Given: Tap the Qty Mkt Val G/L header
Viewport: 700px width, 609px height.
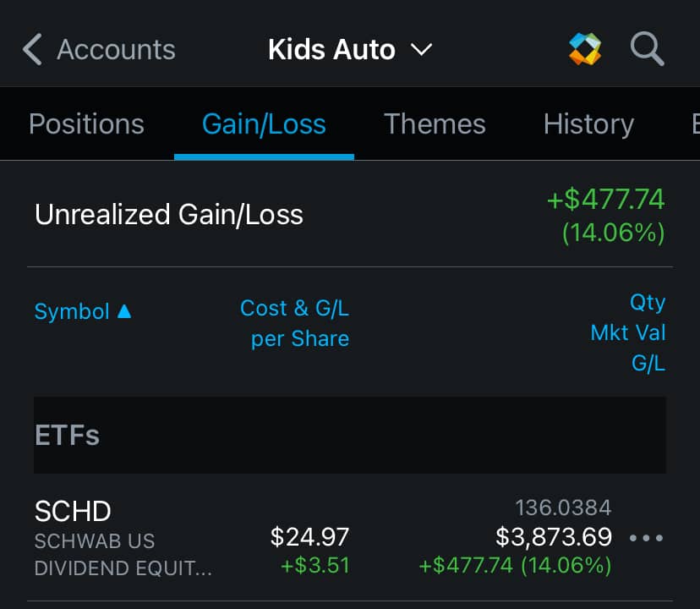Looking at the screenshot, I should (630, 332).
